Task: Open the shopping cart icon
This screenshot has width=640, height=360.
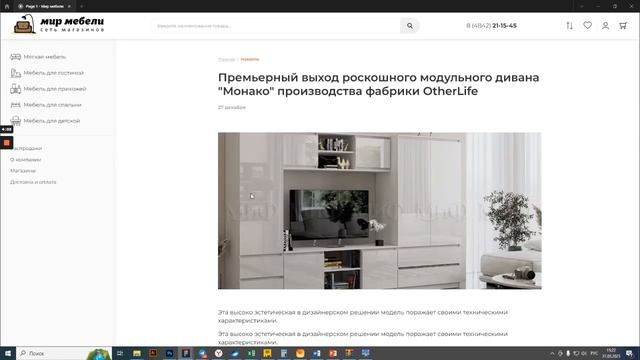Action: 623,26
